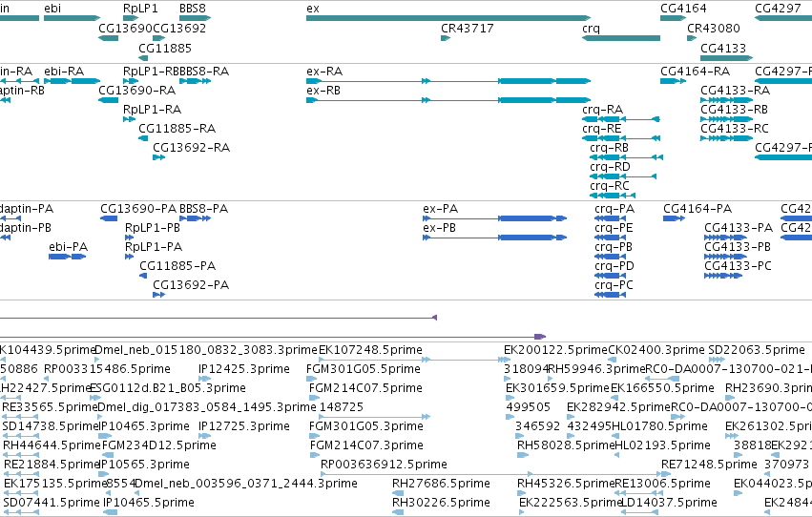Viewport: 812px width, 517px height.
Task: Click the ebi-RA transcript label
Action: pyautogui.click(x=64, y=72)
